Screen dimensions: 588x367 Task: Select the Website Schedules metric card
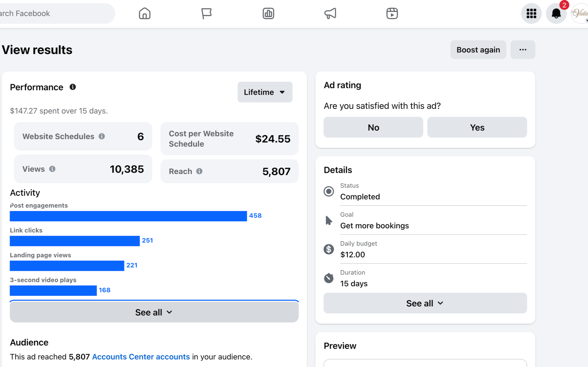pos(83,136)
